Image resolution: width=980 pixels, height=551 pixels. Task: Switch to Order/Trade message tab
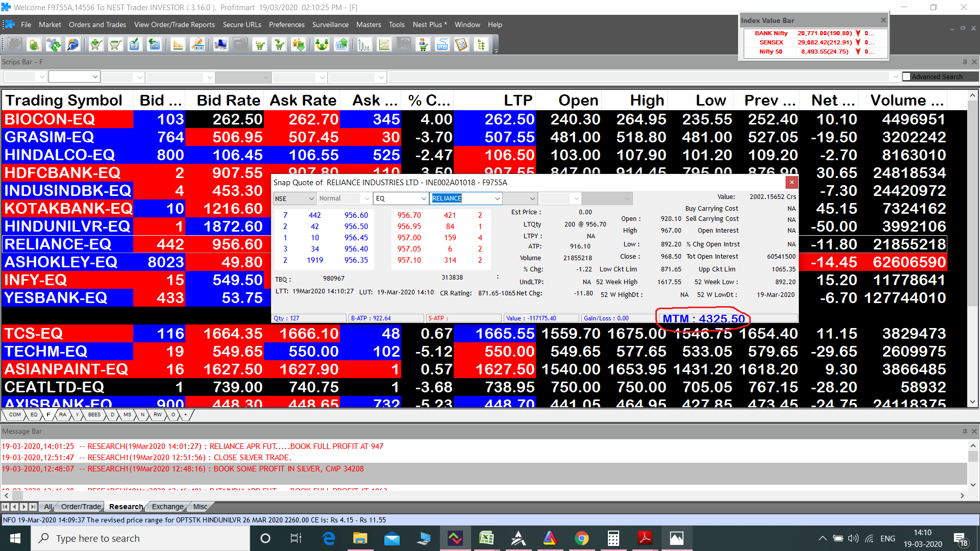tap(81, 507)
